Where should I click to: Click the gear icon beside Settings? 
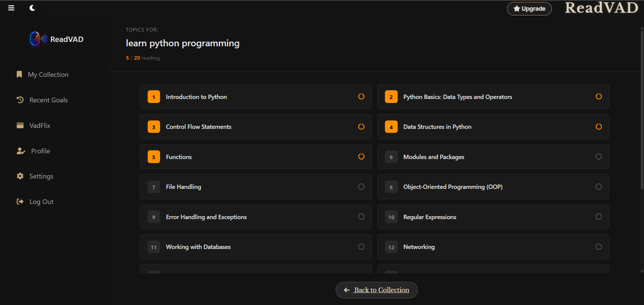tap(20, 176)
